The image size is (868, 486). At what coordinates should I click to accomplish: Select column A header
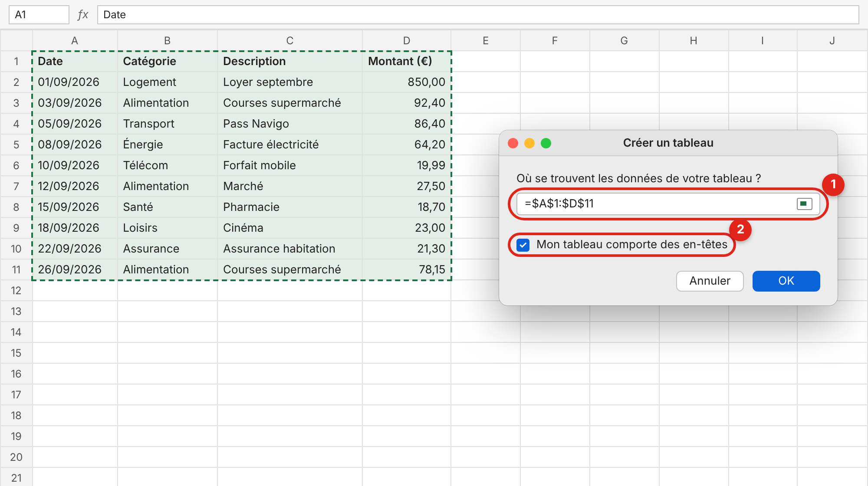click(x=75, y=40)
